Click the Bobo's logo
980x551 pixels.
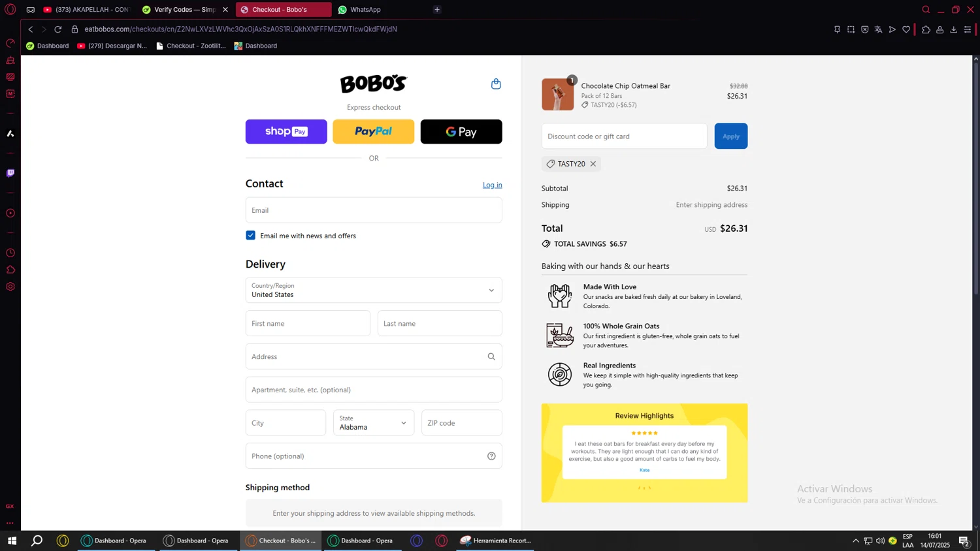tap(374, 84)
